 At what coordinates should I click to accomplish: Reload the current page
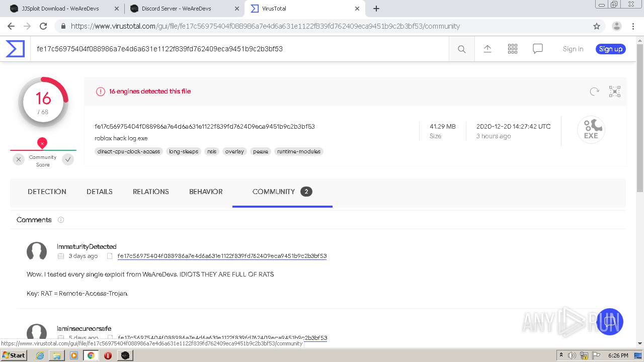pos(43,26)
